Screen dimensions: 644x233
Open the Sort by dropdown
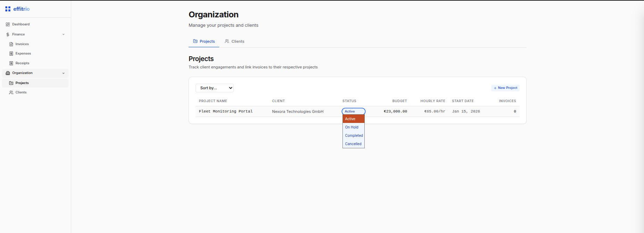click(215, 88)
